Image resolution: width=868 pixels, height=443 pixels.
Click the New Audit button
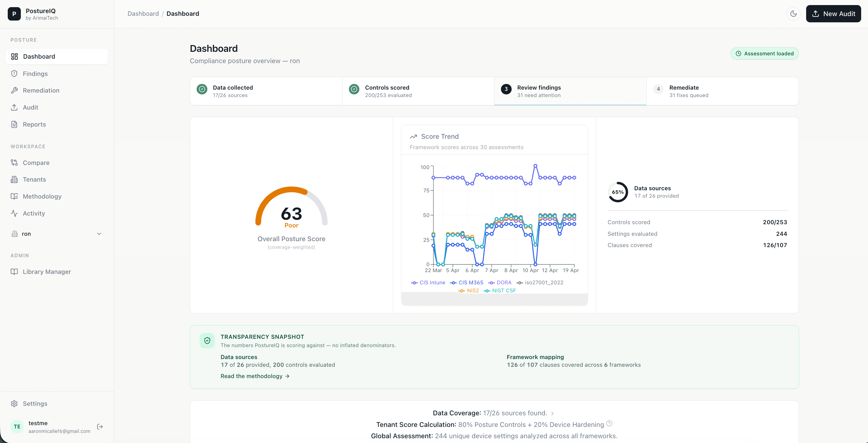click(x=833, y=14)
